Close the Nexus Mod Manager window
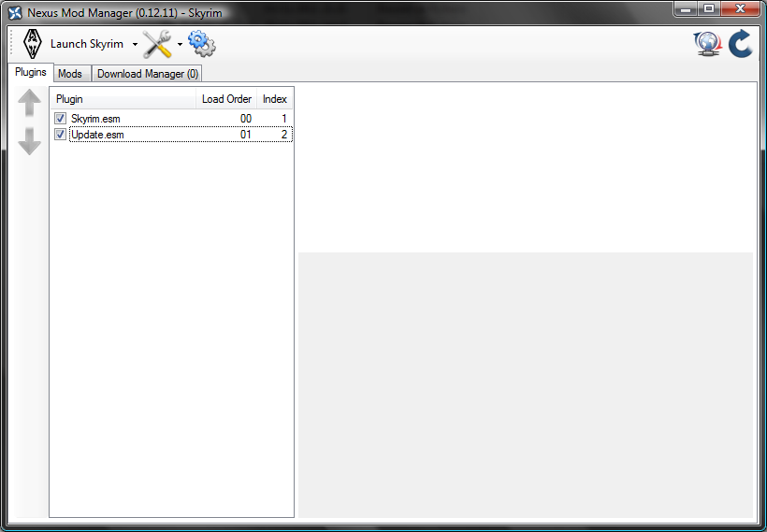 tap(740, 8)
